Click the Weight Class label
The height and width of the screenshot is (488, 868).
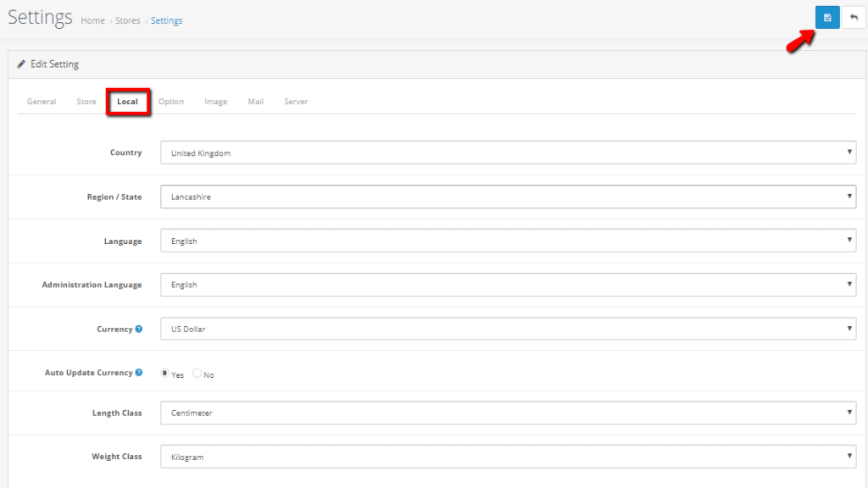[117, 457]
